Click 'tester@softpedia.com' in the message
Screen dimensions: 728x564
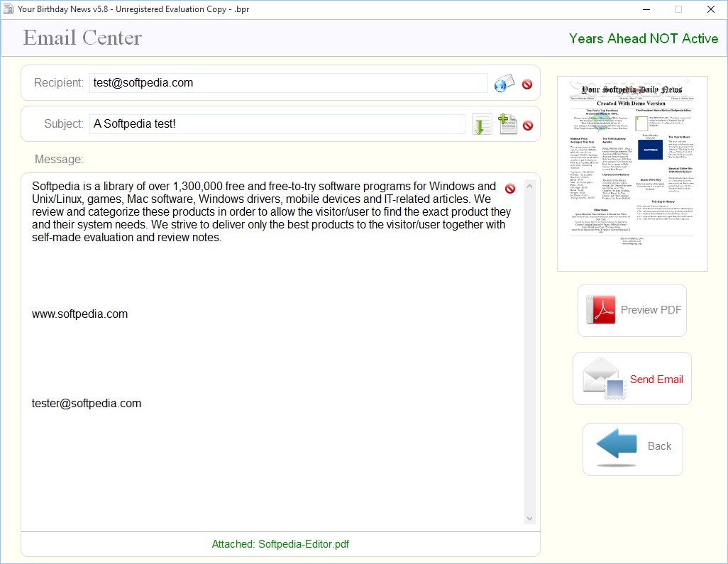click(x=87, y=404)
